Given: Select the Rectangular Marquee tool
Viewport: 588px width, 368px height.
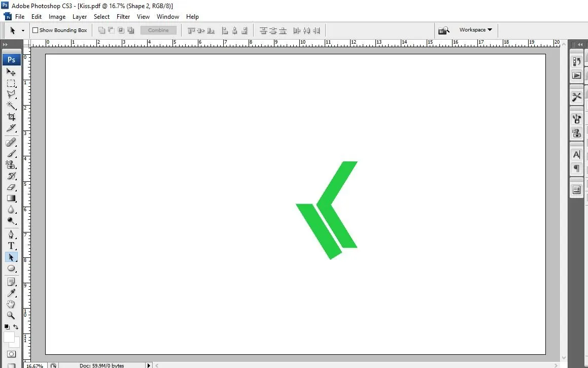Looking at the screenshot, I should [x=11, y=83].
